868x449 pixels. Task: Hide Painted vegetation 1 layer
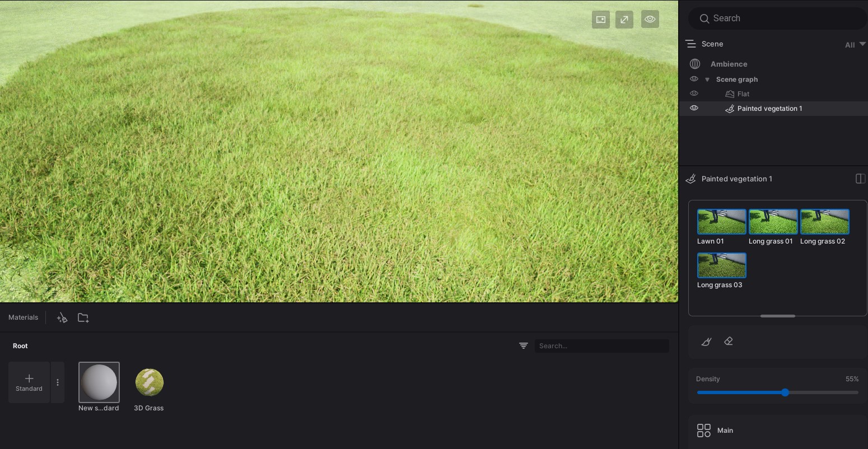[x=694, y=108]
